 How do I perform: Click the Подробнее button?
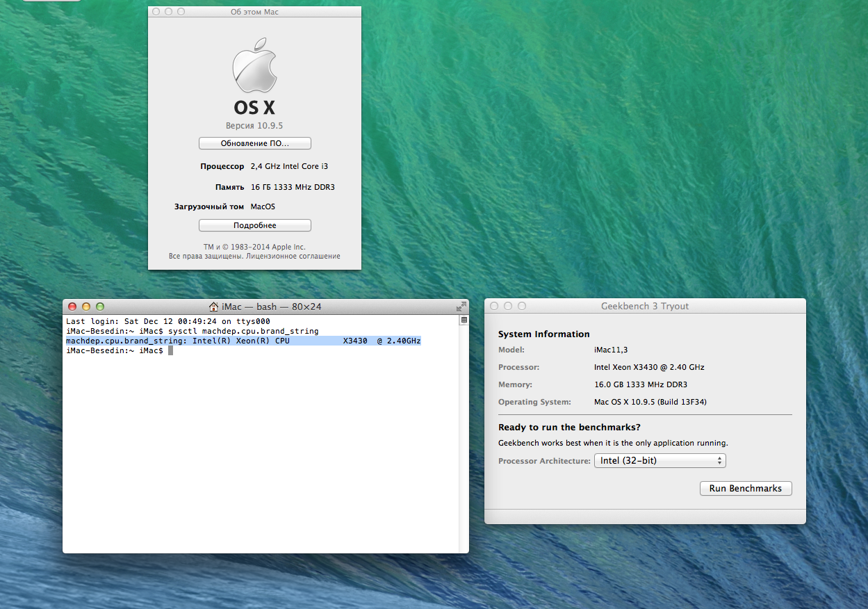pos(254,225)
